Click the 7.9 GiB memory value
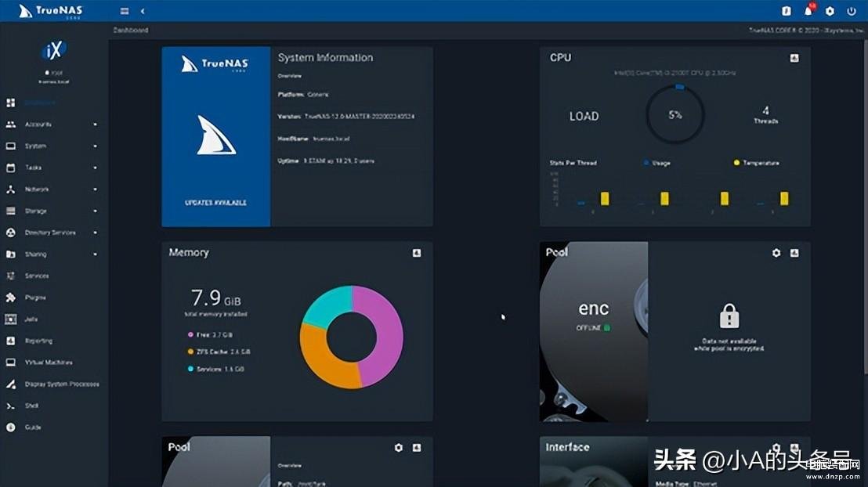 click(216, 298)
